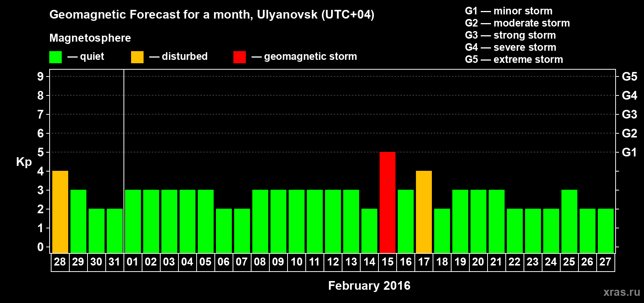Click the 'G3 — strong storm' legend line
644x303 pixels.
point(511,35)
